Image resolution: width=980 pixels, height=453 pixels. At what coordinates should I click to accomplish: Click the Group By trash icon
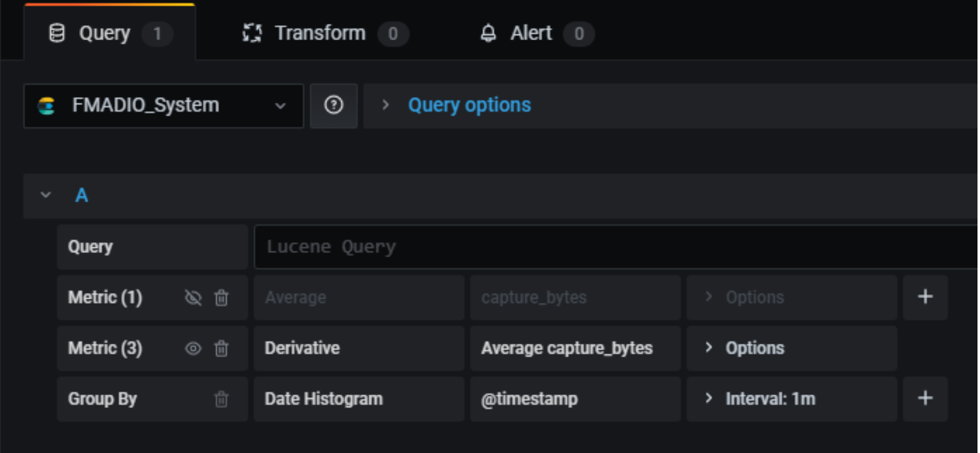click(x=221, y=399)
